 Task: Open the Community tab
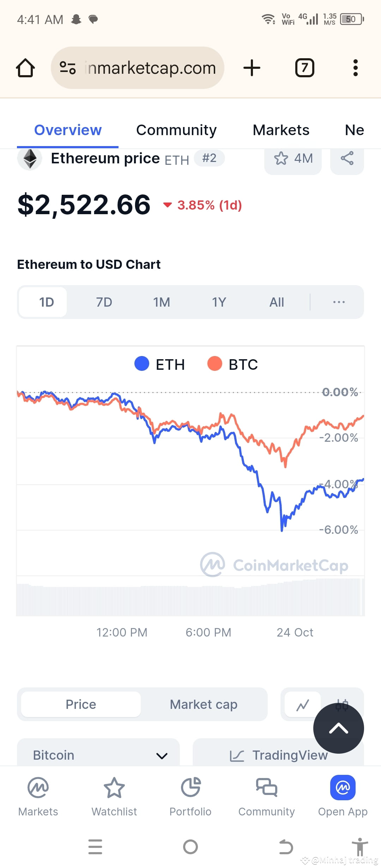pos(176,130)
